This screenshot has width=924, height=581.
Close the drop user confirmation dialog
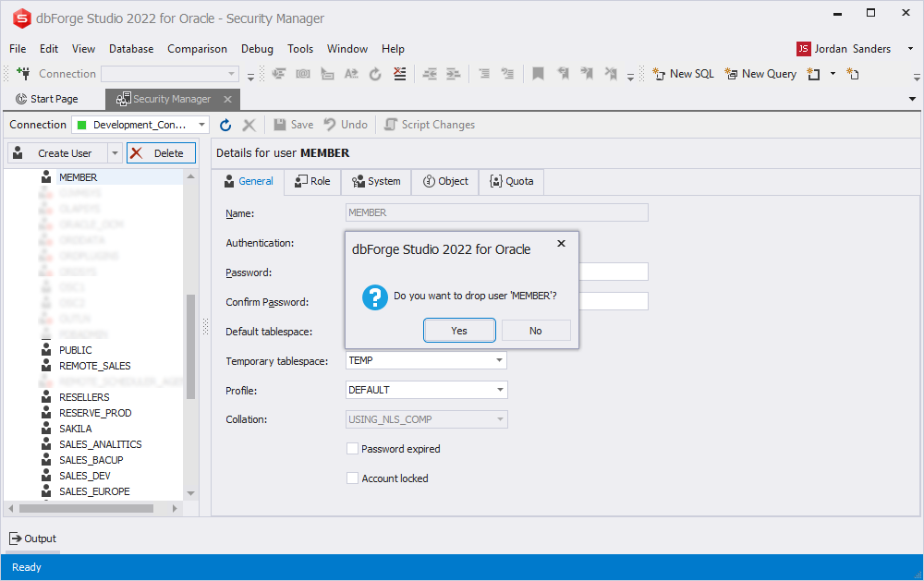click(561, 243)
